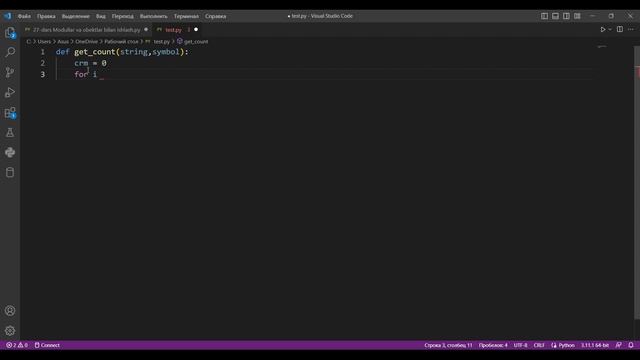Click line number 1 in the gutter
This screenshot has height=360, width=640.
tap(42, 52)
